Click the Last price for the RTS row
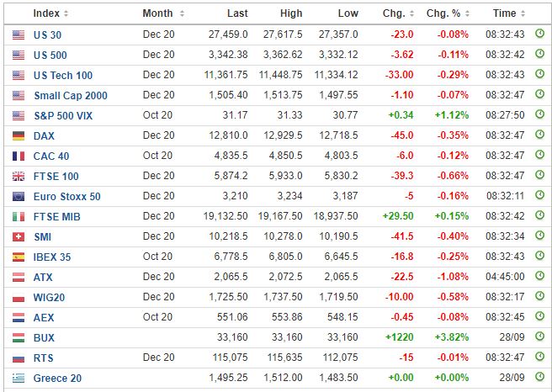Viewport: 552px width, 392px height. click(230, 358)
